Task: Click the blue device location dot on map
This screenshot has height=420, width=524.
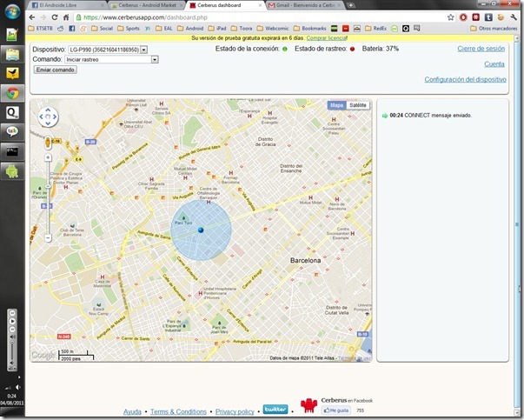Action: point(201,230)
